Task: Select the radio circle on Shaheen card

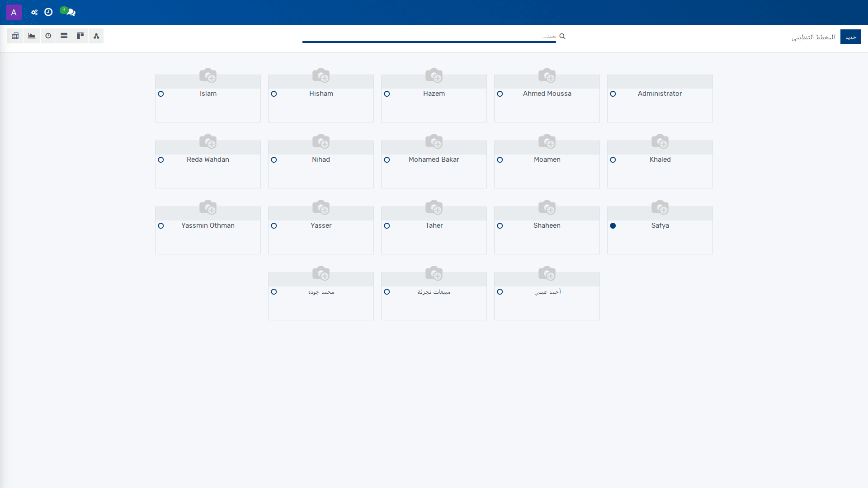Action: (500, 226)
